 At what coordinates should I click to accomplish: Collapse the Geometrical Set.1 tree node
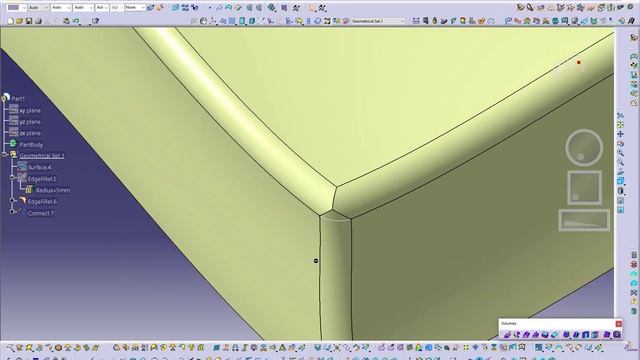[x=5, y=155]
